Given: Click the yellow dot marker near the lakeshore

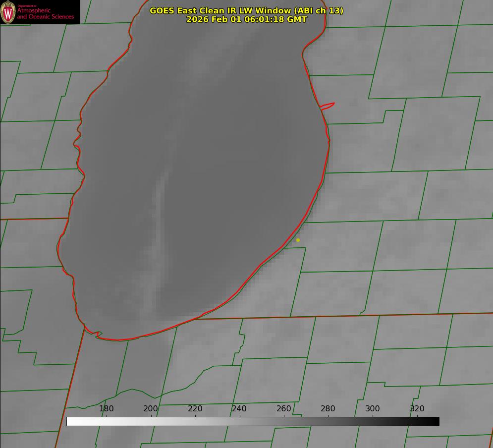Looking at the screenshot, I should tap(298, 240).
